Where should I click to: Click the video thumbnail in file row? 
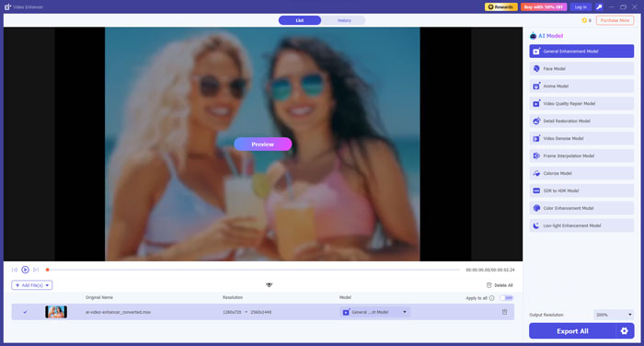(x=56, y=312)
